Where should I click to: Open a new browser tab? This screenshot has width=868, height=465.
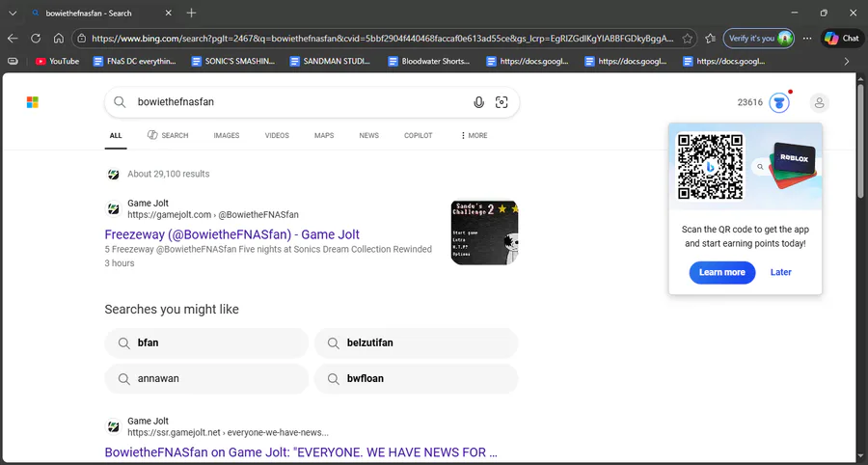click(191, 13)
